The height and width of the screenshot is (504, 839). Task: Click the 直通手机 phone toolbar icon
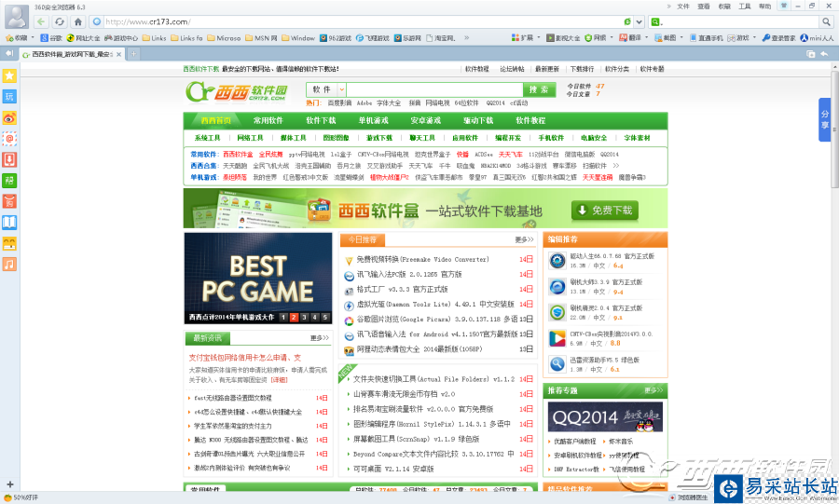[706, 38]
